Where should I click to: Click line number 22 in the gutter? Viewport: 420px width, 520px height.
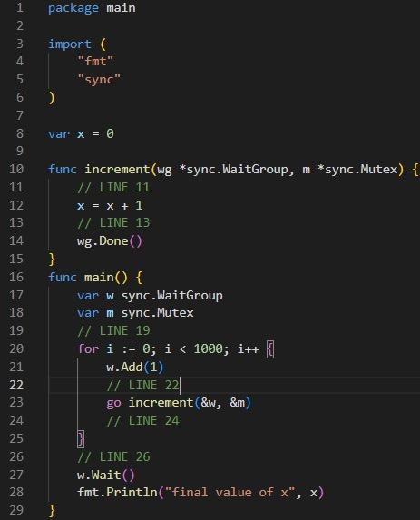tap(16, 385)
